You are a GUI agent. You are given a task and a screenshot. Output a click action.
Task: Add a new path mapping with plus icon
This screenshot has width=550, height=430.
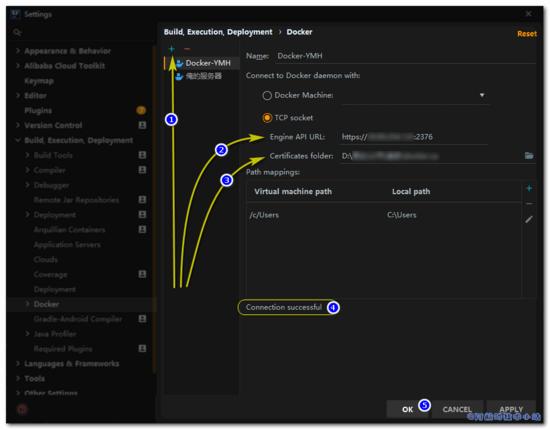click(529, 189)
